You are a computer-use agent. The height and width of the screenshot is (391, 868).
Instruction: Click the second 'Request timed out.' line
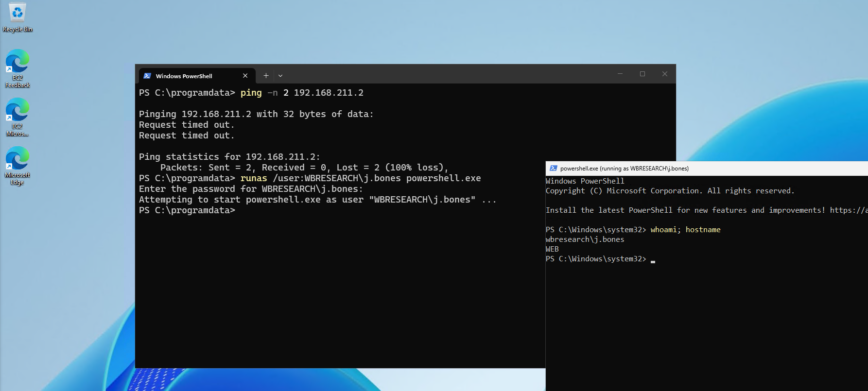point(187,136)
